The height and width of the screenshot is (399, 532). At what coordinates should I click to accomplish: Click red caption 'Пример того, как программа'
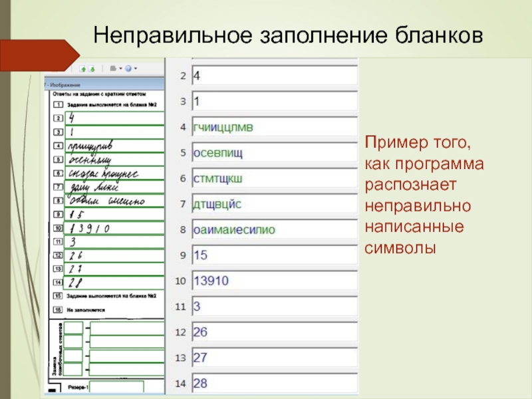(424, 154)
